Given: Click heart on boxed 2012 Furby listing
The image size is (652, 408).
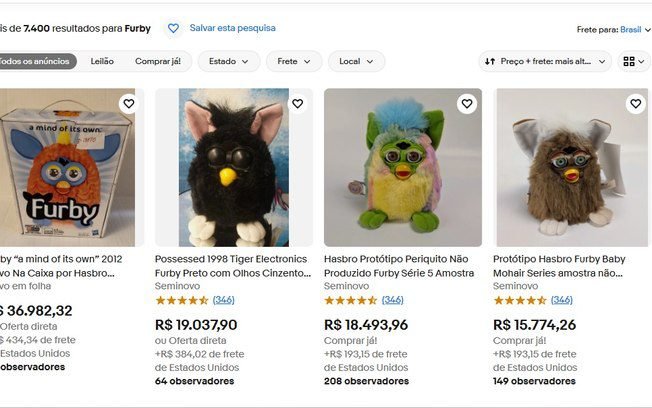Looking at the screenshot, I should (x=128, y=104).
